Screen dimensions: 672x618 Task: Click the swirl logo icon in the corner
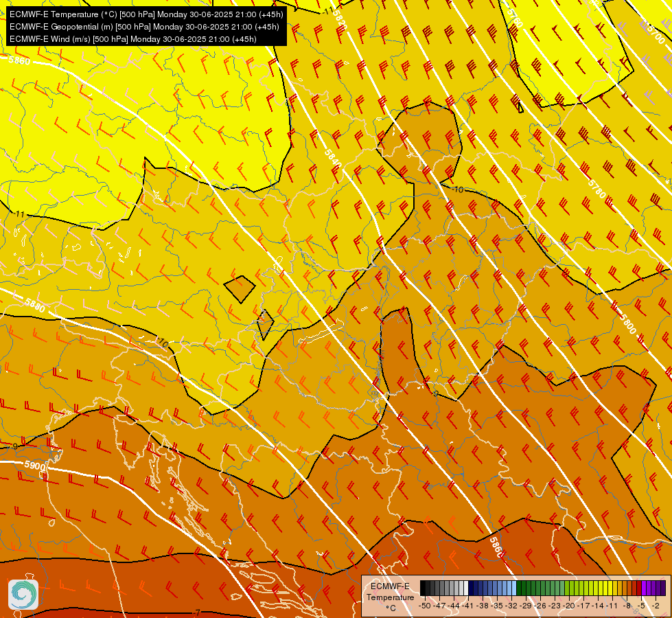pyautogui.click(x=23, y=595)
